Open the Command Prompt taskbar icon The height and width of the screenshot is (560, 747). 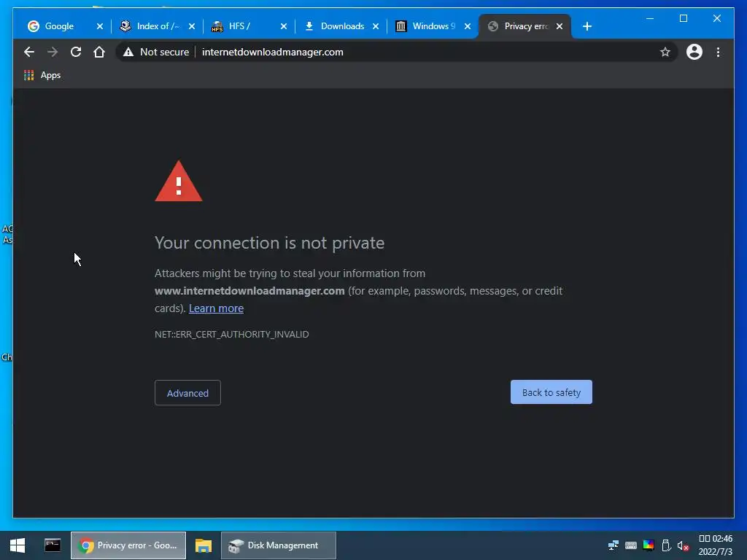tap(53, 545)
